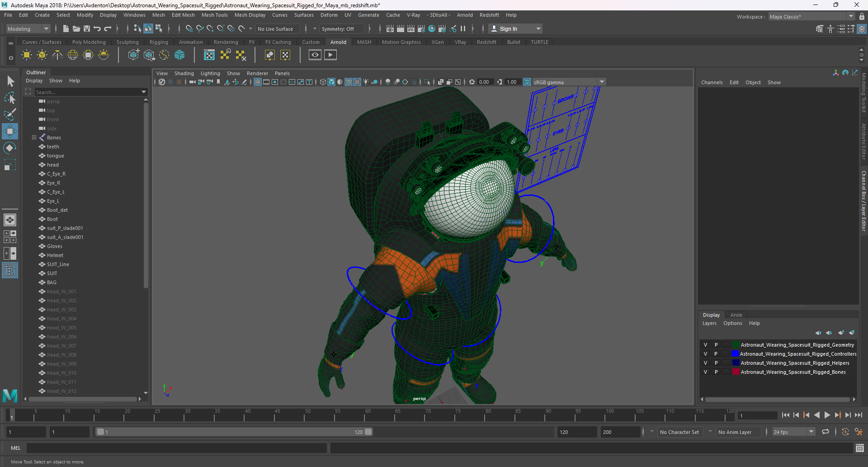Switch to the Rigging shelf tab
868x467 pixels.
159,42
